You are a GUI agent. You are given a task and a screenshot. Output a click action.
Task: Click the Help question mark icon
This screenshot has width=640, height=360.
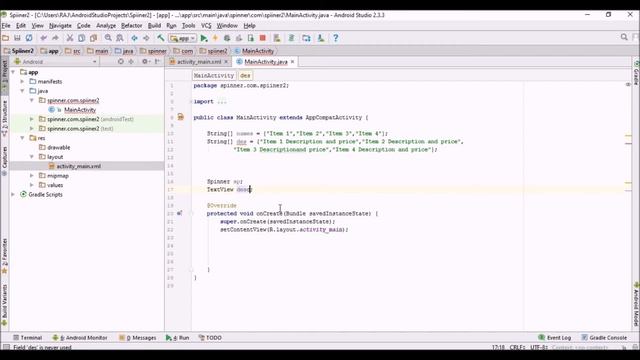[336, 38]
